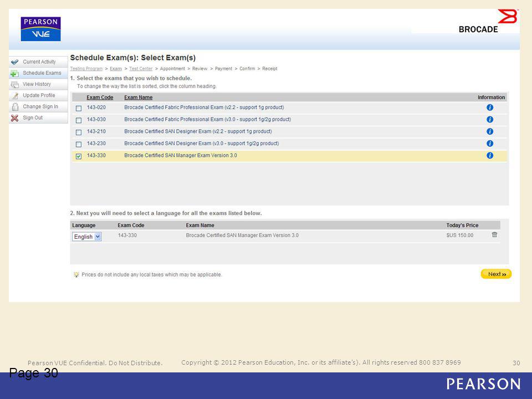
Task: Click SAN Manager Exam Version 3.0 in top list
Action: tap(181, 155)
